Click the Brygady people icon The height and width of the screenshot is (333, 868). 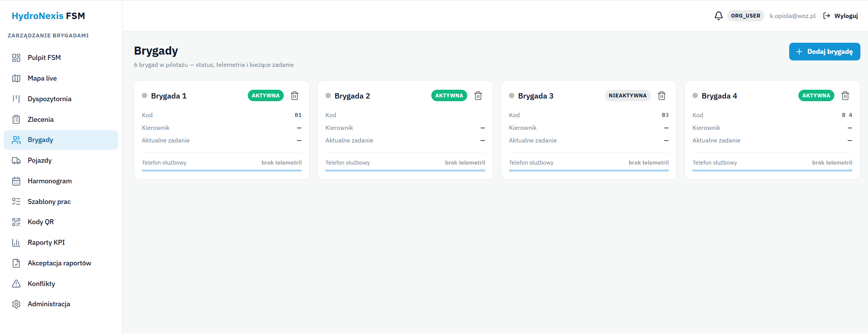(x=16, y=140)
